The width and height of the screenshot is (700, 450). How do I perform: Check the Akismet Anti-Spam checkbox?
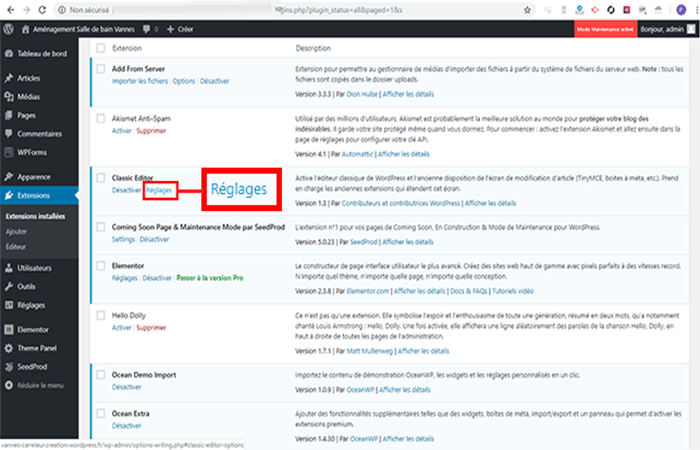pyautogui.click(x=101, y=118)
